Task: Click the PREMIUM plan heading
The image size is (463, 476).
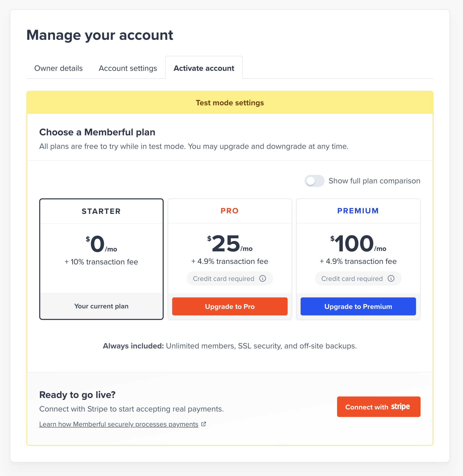Action: tap(358, 211)
